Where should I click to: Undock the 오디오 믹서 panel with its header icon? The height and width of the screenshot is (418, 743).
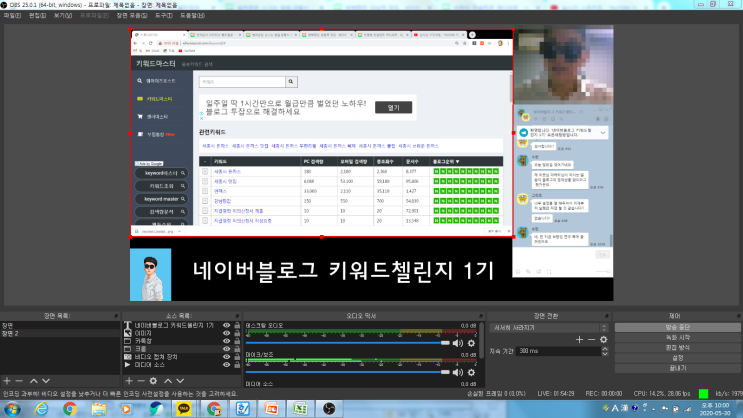point(481,316)
